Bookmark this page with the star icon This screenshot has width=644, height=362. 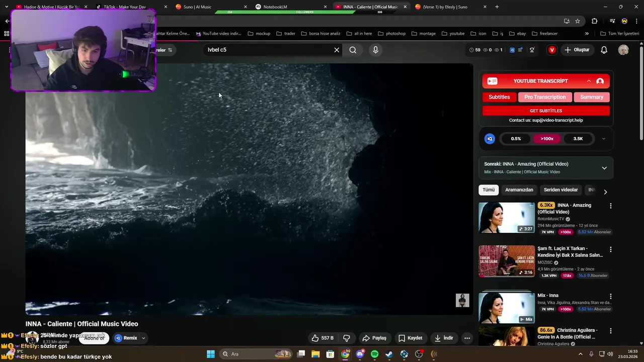[x=578, y=21]
